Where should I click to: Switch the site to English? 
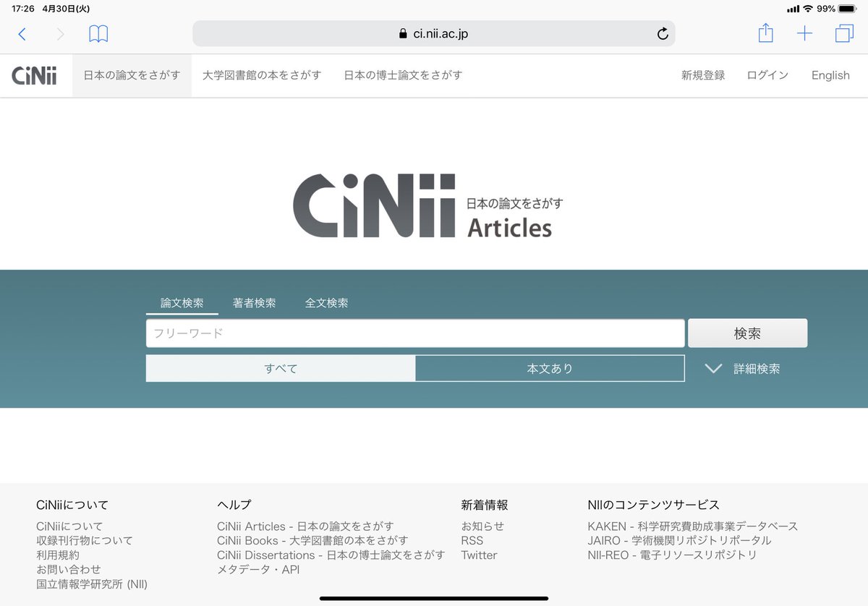[830, 75]
